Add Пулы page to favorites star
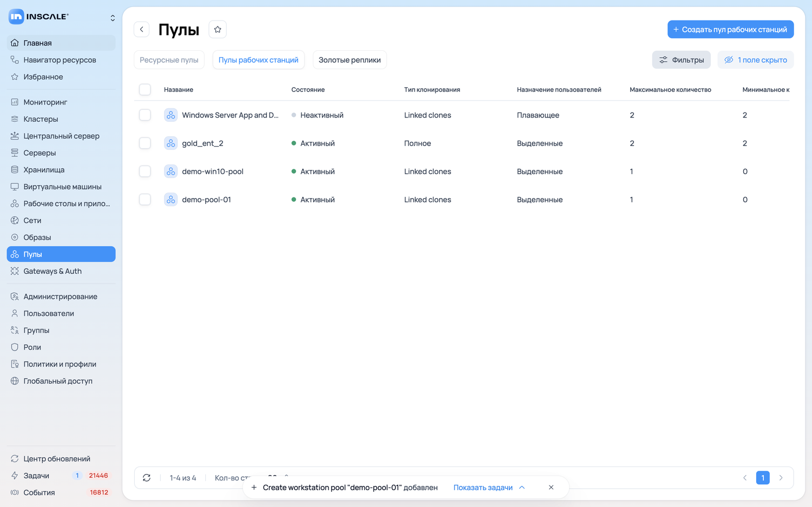 tap(218, 29)
